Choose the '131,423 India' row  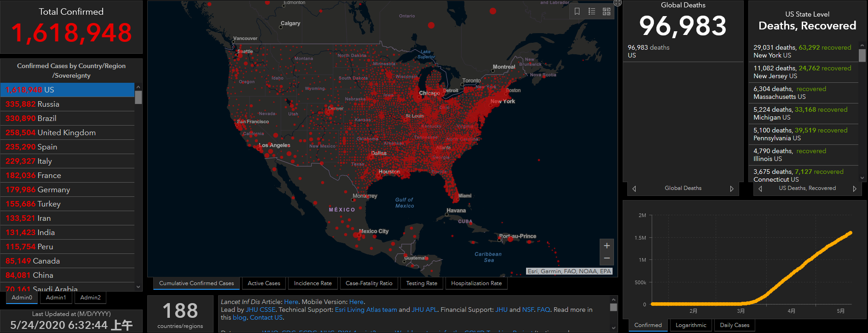(68, 232)
